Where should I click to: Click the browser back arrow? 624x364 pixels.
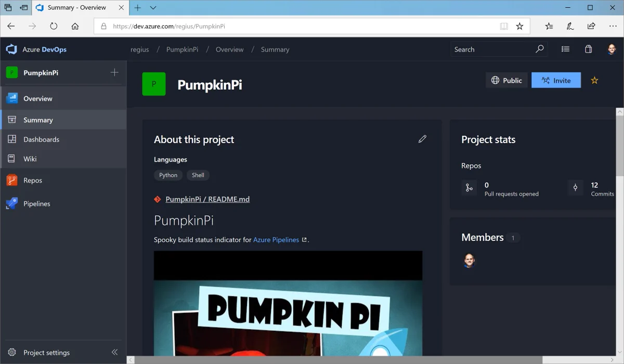[x=11, y=26]
